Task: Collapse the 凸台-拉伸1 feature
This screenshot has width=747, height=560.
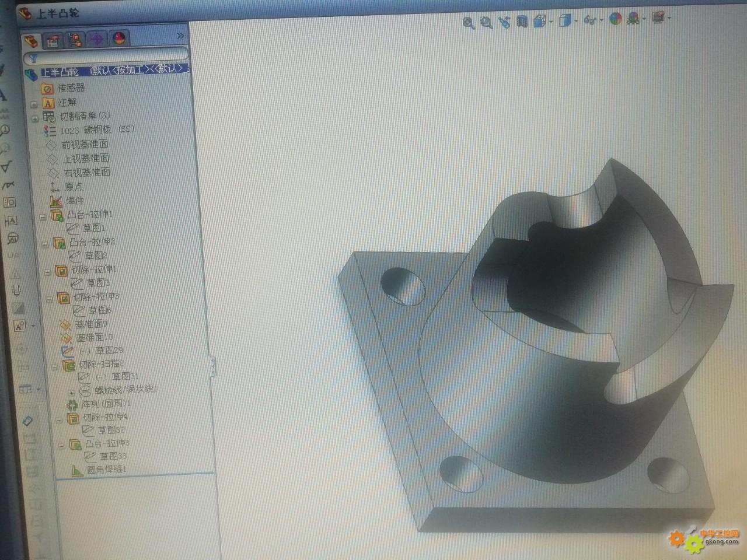Action: click(43, 216)
